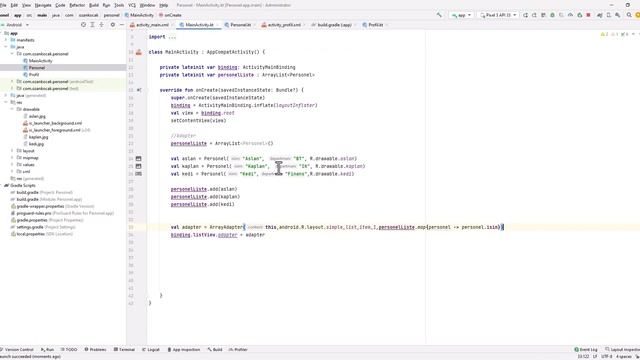This screenshot has height=360, width=640.
Task: Select proguard-rules.pro file
Action: pyautogui.click(x=33, y=213)
